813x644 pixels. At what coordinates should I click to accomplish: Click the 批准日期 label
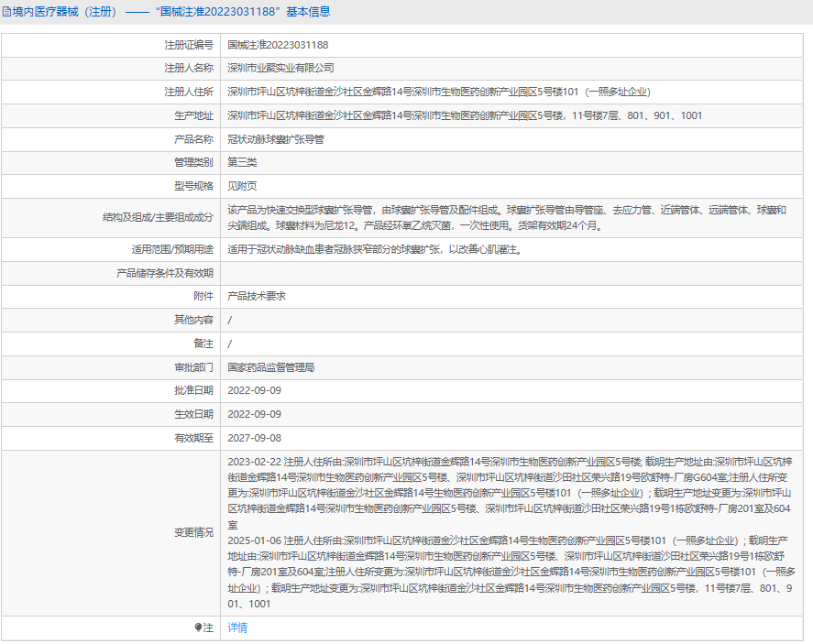[x=193, y=390]
